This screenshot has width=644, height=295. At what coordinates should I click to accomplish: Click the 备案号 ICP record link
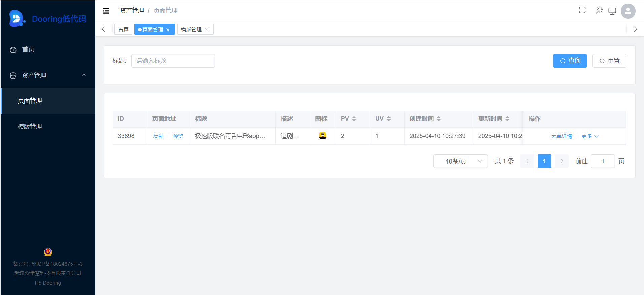tap(48, 264)
